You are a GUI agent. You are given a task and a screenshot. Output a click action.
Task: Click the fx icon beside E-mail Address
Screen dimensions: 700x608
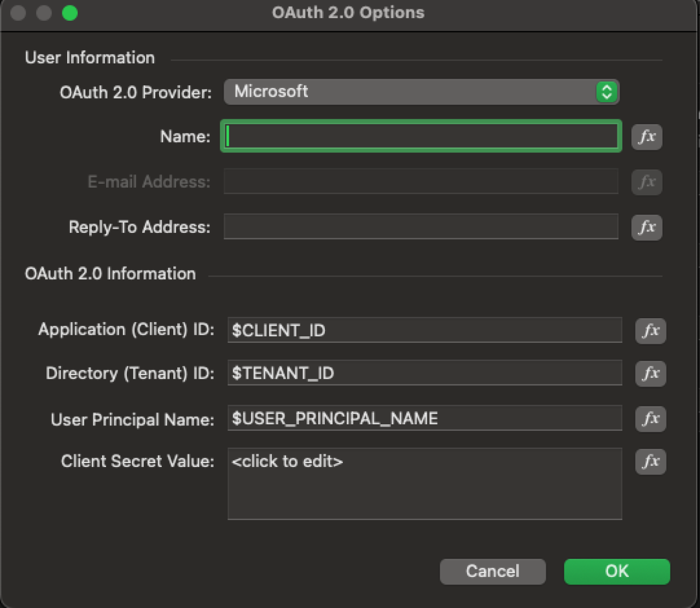point(647,182)
